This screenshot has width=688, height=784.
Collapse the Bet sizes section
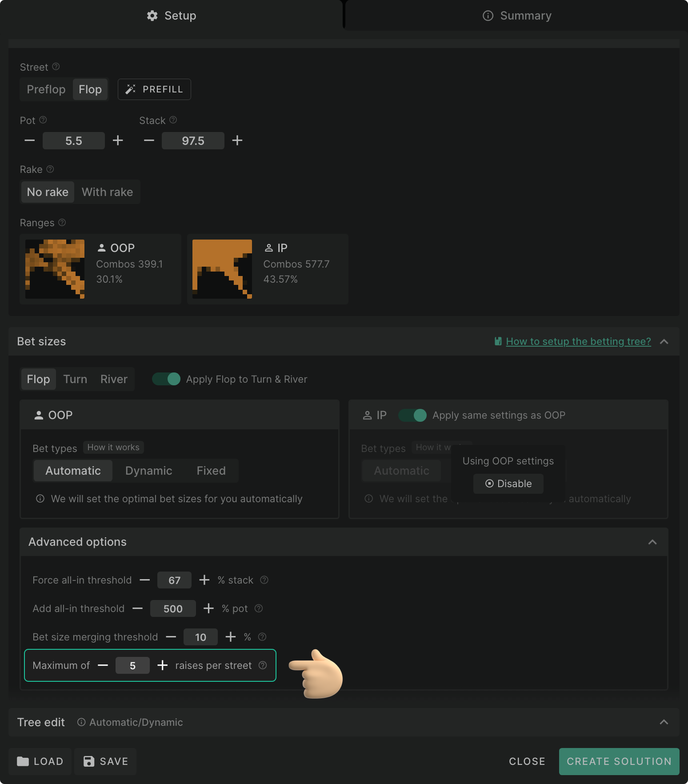click(664, 341)
